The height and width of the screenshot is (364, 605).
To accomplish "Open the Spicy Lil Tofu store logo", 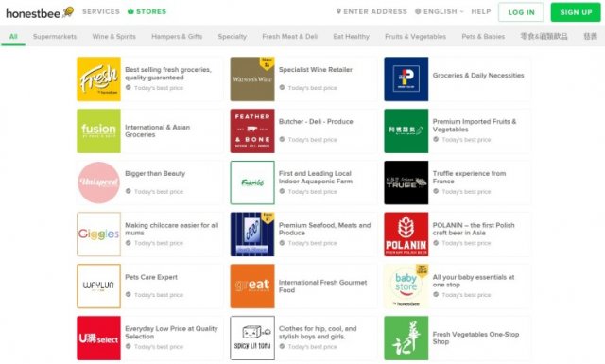I will point(252,338).
